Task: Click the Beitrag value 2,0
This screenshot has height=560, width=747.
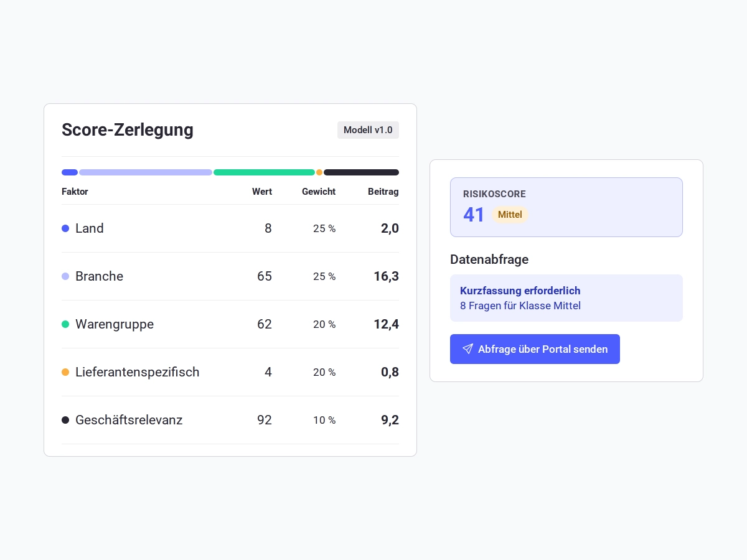Action: tap(390, 228)
